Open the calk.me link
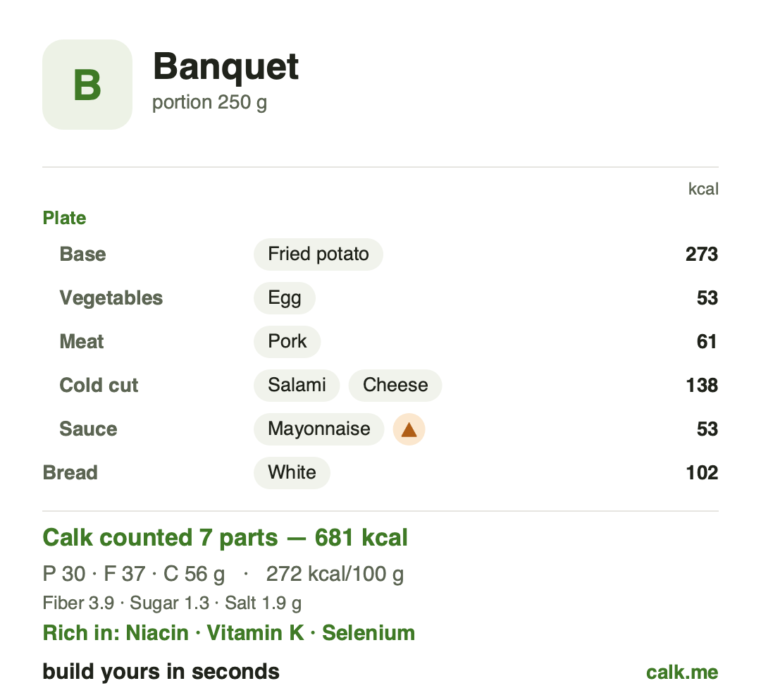The height and width of the screenshot is (700, 761). [x=682, y=673]
